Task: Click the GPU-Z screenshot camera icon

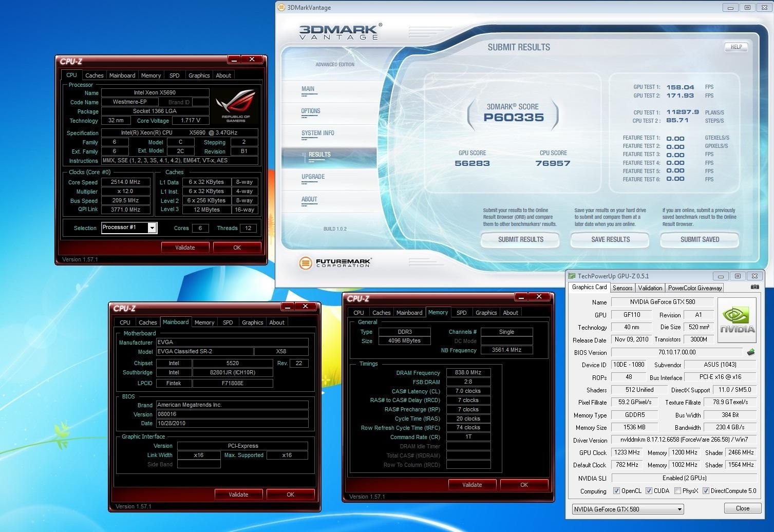Action: (754, 287)
